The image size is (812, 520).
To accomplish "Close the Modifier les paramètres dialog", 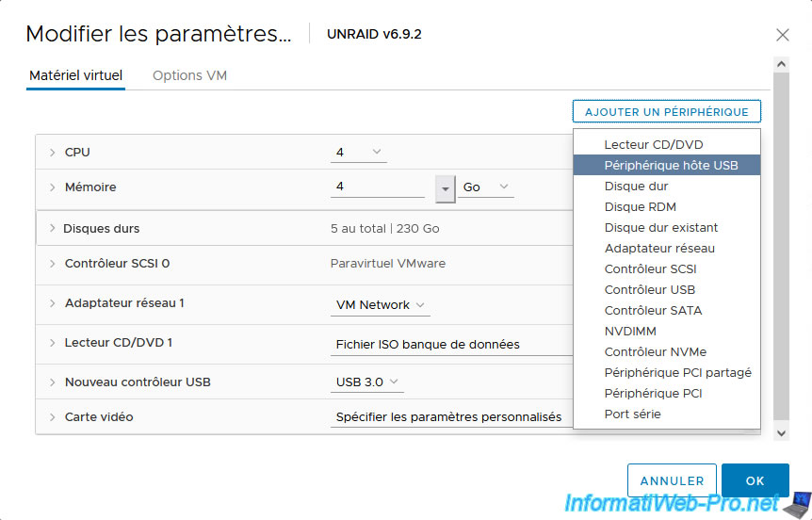I will (782, 35).
